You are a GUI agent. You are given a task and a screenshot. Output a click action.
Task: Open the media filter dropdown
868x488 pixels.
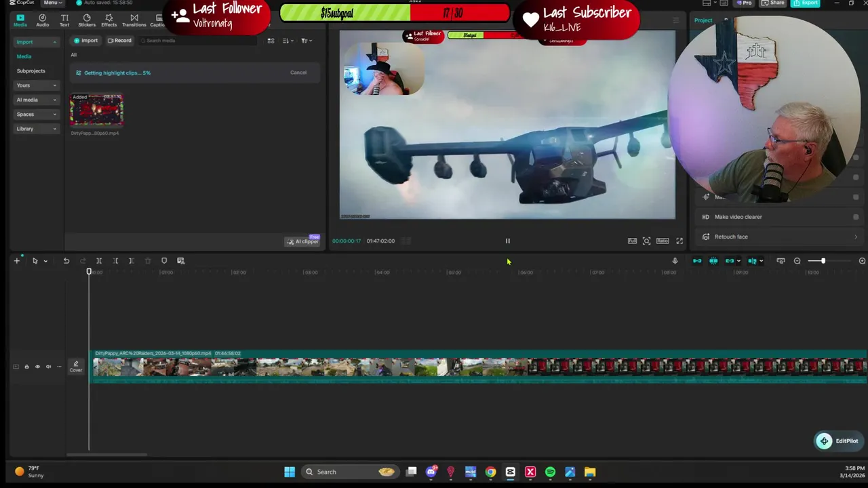[x=306, y=41]
